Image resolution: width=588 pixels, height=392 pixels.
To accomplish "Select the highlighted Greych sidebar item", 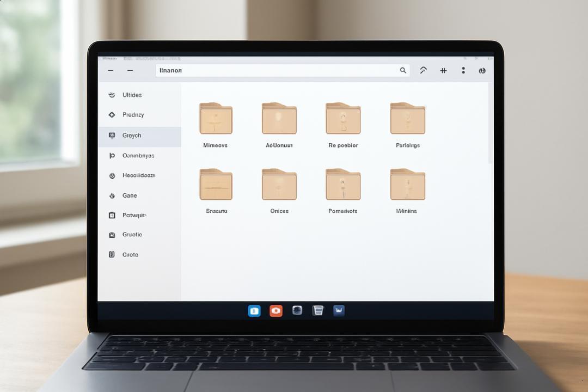I will 139,136.
